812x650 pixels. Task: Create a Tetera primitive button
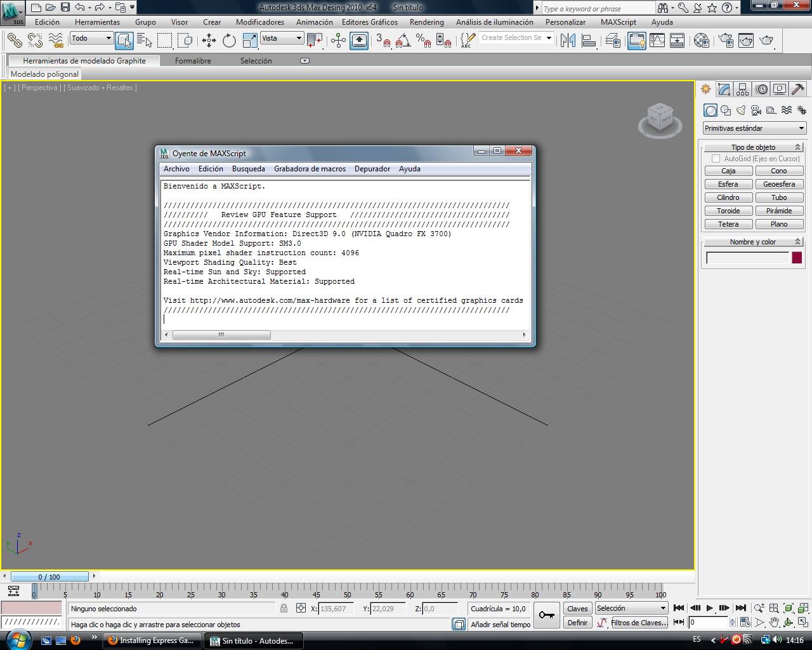(x=728, y=224)
